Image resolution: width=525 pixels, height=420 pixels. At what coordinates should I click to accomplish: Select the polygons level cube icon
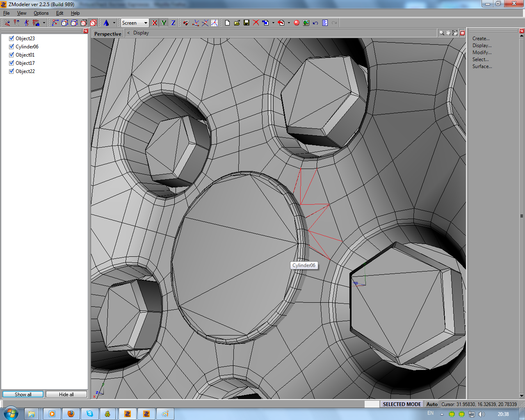(84, 23)
